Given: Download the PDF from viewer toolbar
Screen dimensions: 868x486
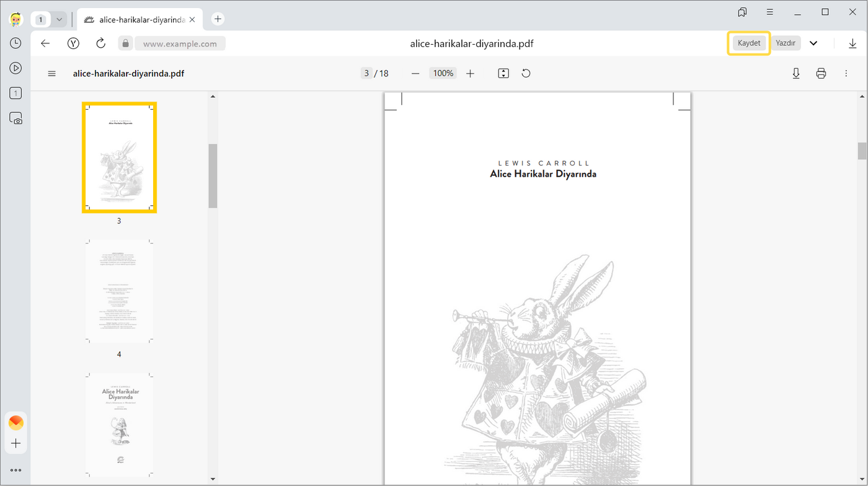Looking at the screenshot, I should coord(796,73).
